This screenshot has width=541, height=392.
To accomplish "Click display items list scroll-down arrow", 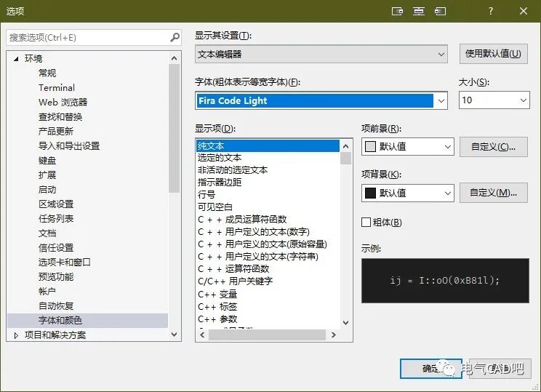I will pyautogui.click(x=345, y=323).
